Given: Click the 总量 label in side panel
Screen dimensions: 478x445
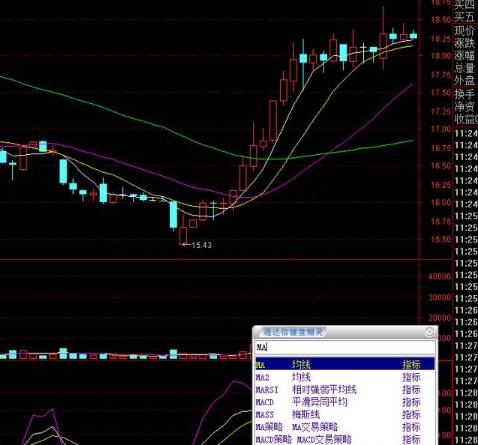Looking at the screenshot, I should [x=464, y=68].
